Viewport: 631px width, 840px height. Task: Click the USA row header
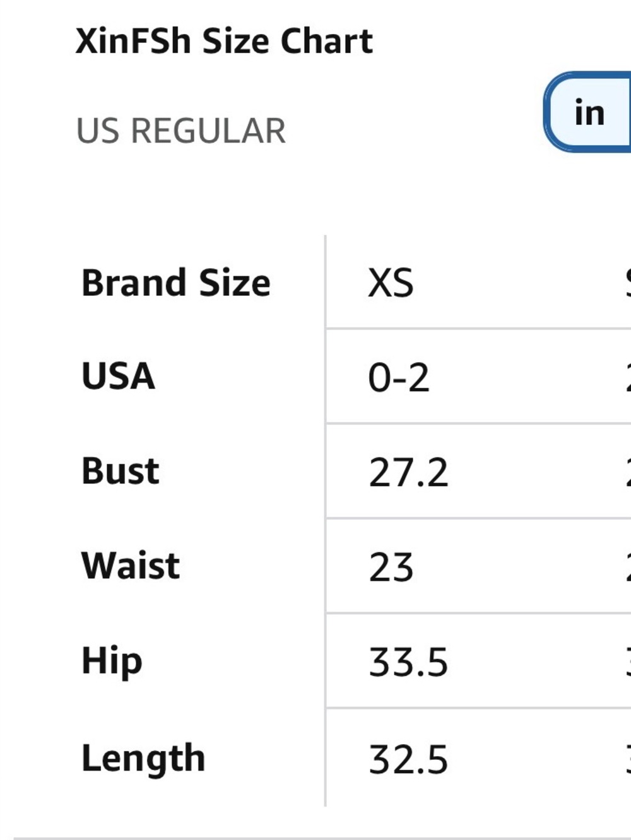(118, 376)
